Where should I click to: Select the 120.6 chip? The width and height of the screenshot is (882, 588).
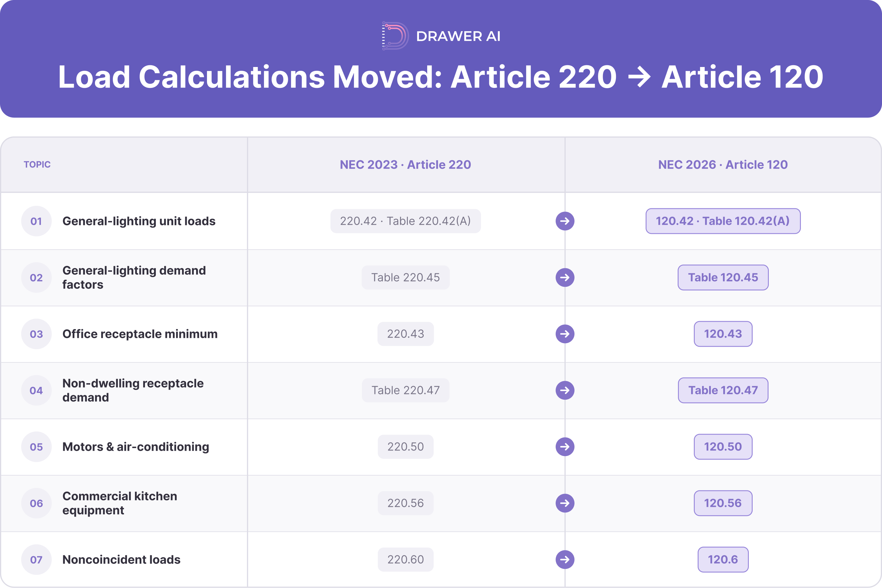coord(723,559)
